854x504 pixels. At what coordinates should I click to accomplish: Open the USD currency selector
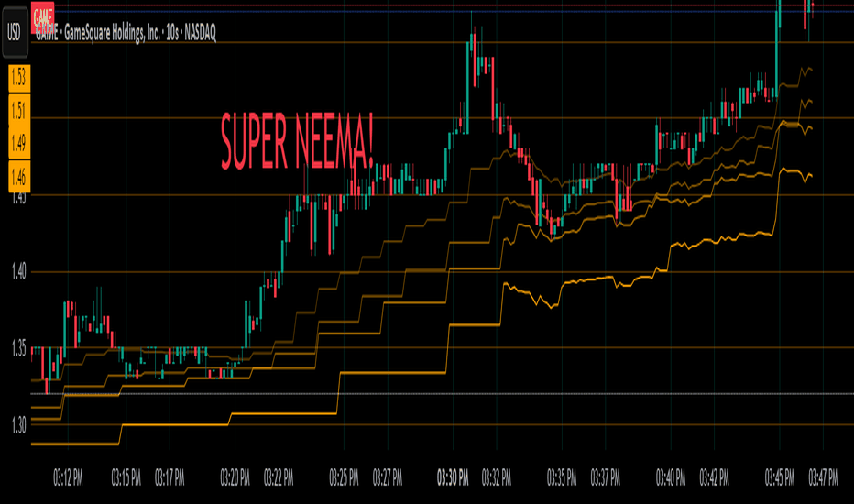(x=15, y=33)
